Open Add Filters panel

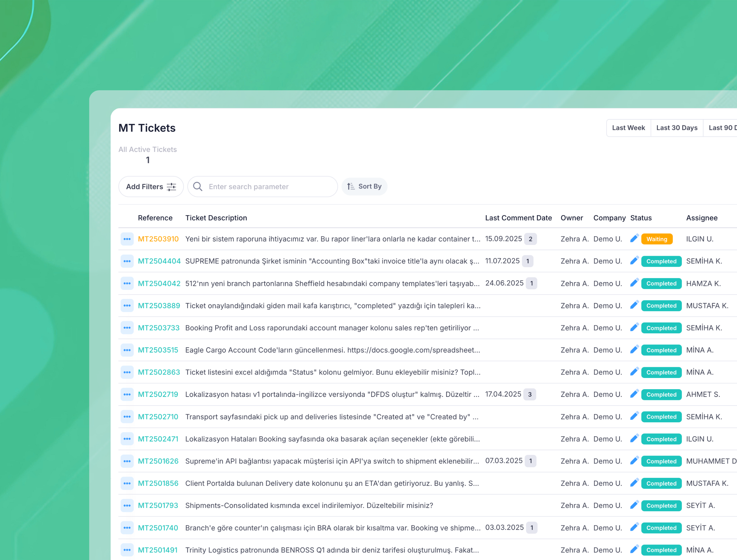tap(151, 187)
